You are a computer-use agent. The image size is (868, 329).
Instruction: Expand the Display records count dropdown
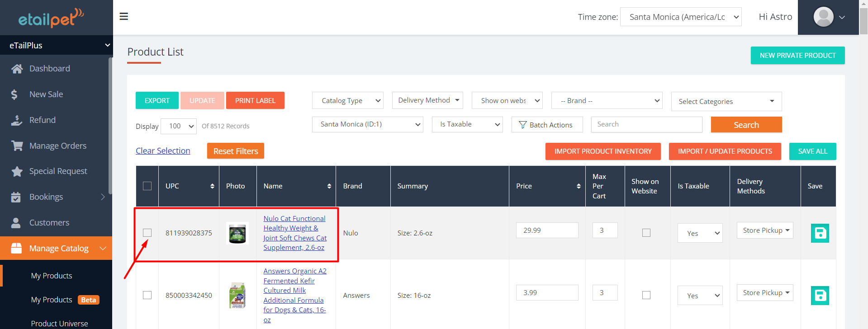[179, 126]
